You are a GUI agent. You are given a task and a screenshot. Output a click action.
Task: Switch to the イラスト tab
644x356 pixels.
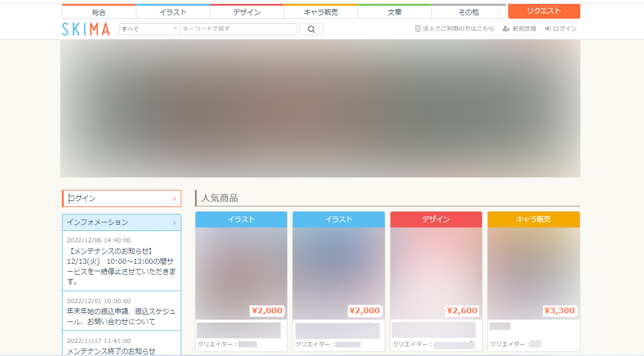(173, 11)
